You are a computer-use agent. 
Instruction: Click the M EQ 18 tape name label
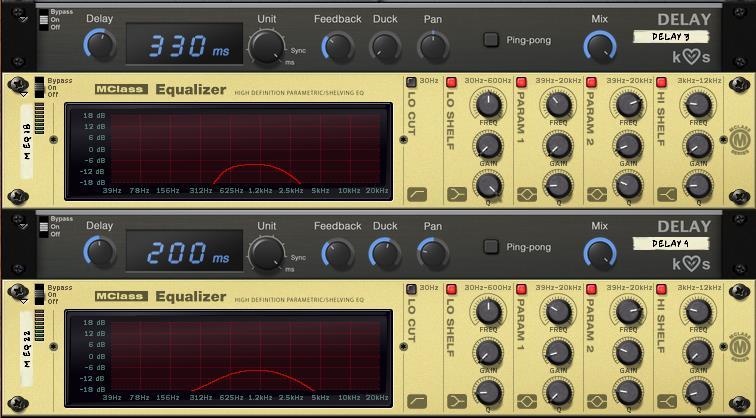click(x=27, y=142)
